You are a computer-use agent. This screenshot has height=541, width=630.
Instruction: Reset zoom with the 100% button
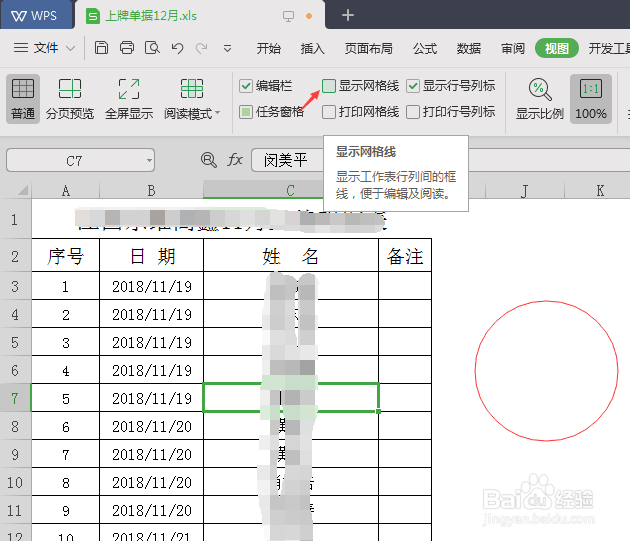click(591, 98)
